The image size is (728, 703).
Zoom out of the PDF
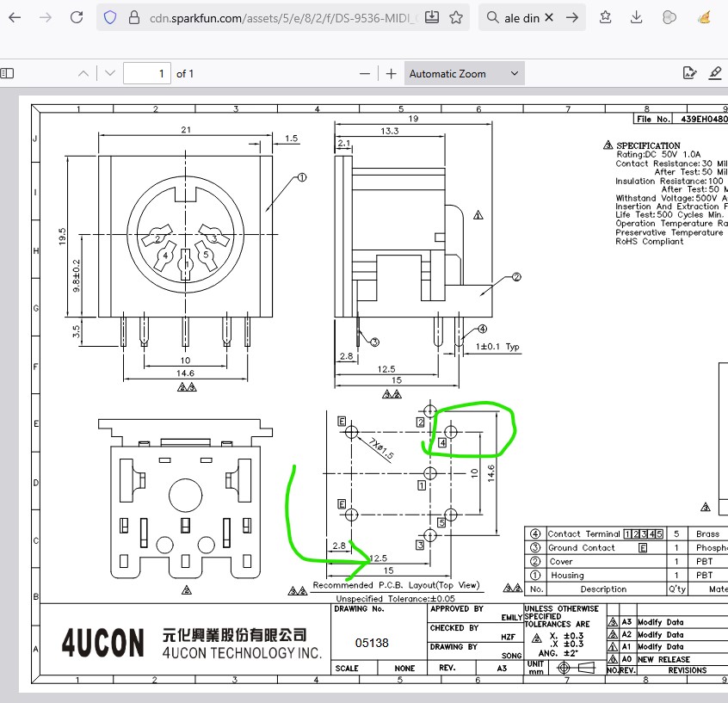tap(366, 74)
